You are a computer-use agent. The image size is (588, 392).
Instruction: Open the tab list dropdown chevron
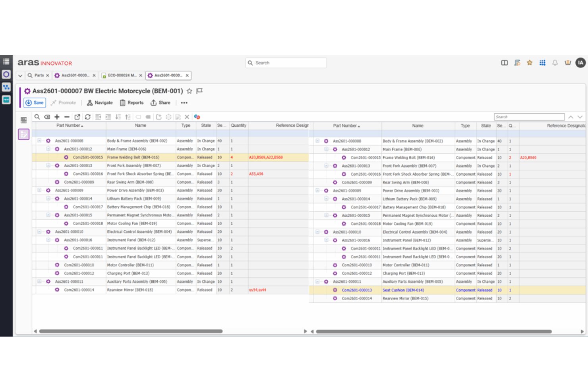(x=20, y=75)
